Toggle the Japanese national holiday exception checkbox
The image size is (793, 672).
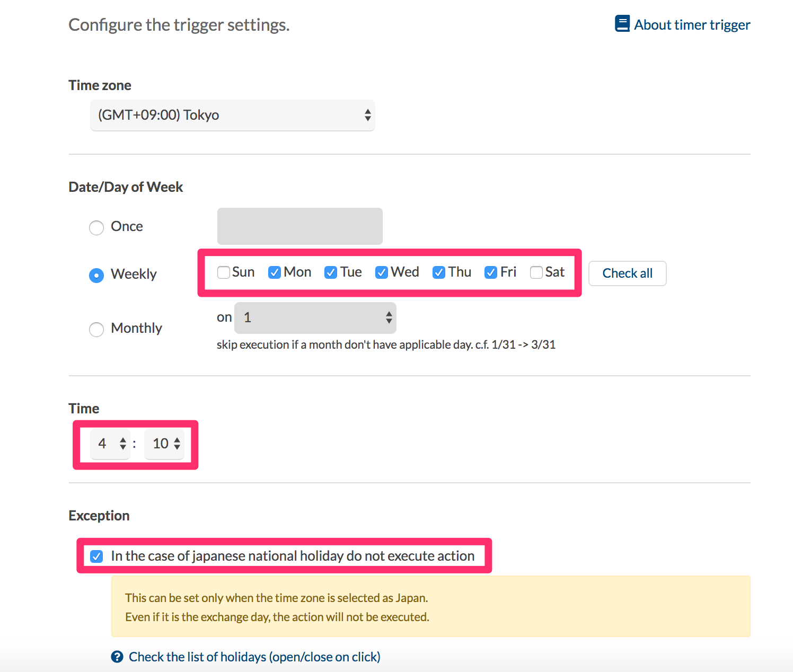tap(96, 556)
